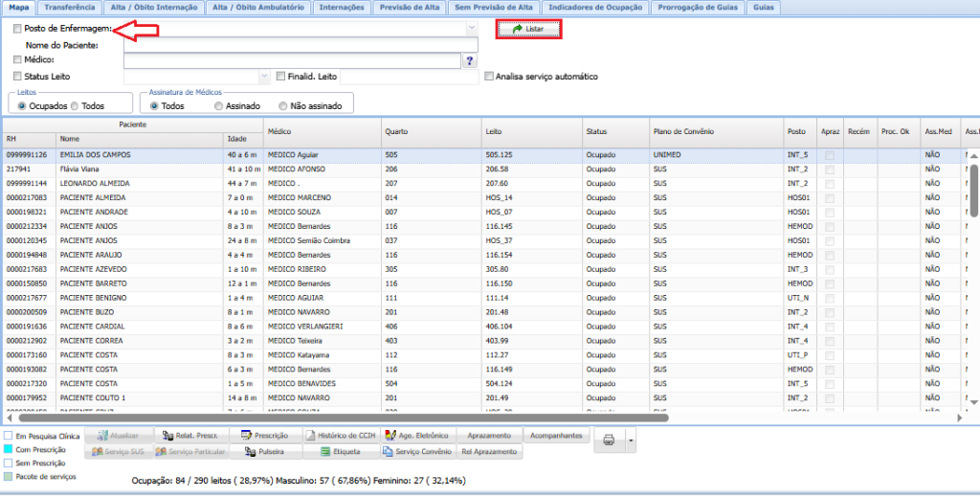Open the blue question mark lookup for Médico

pos(469,60)
